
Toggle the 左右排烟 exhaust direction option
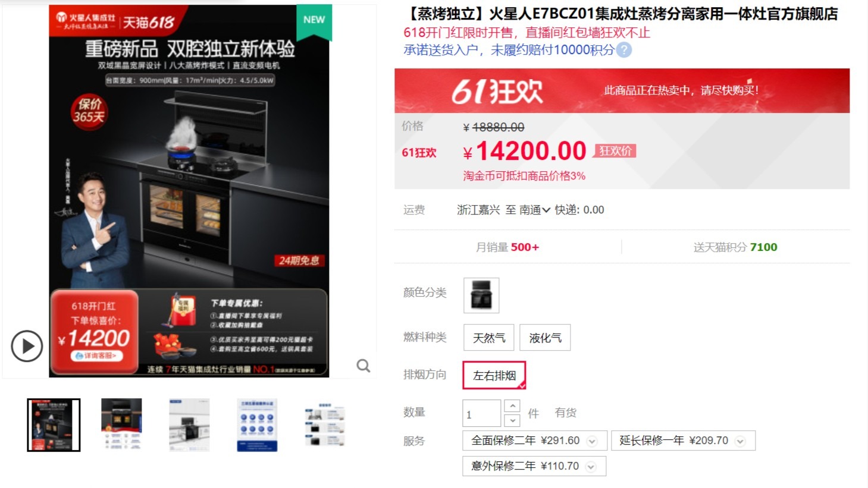pos(494,376)
